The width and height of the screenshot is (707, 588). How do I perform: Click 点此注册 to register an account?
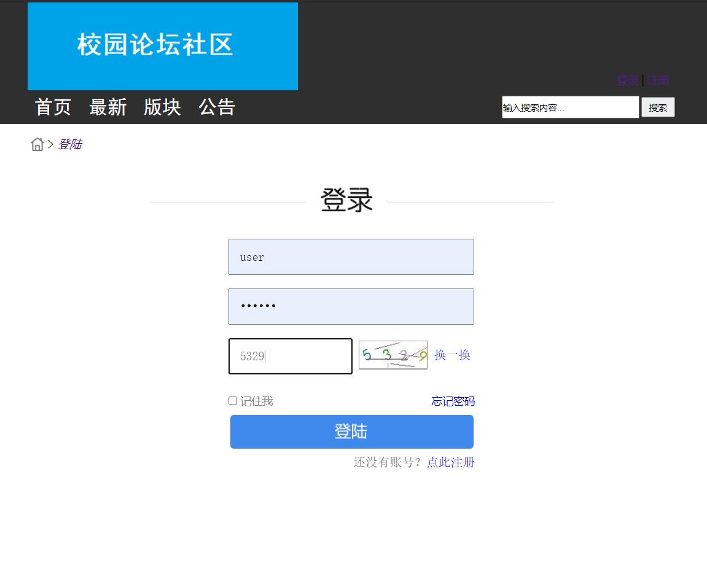[450, 462]
